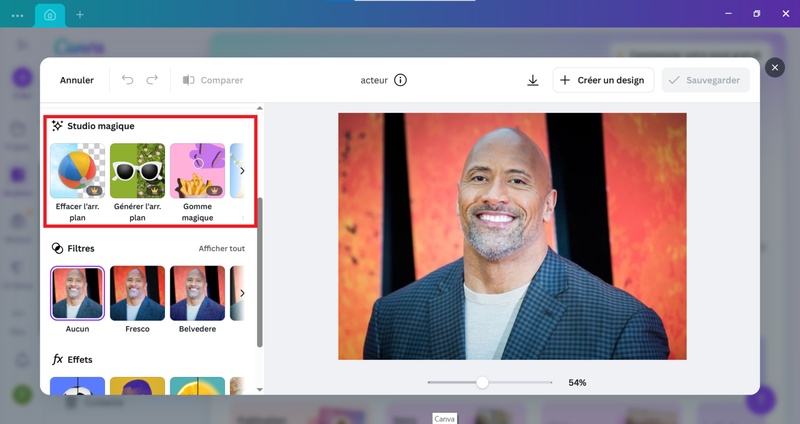
Task: Apply the Fresco filter
Action: click(x=137, y=293)
